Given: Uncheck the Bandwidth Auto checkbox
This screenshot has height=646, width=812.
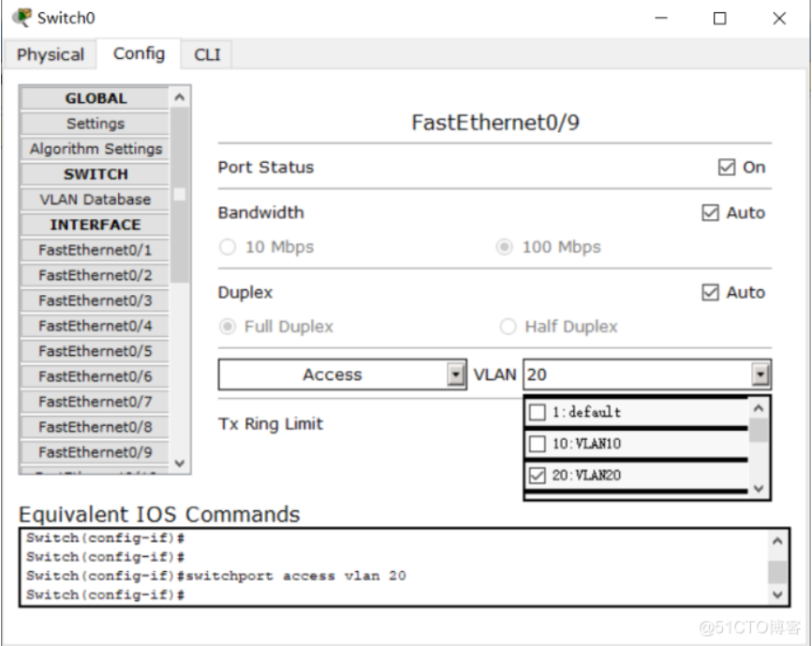Looking at the screenshot, I should (711, 213).
